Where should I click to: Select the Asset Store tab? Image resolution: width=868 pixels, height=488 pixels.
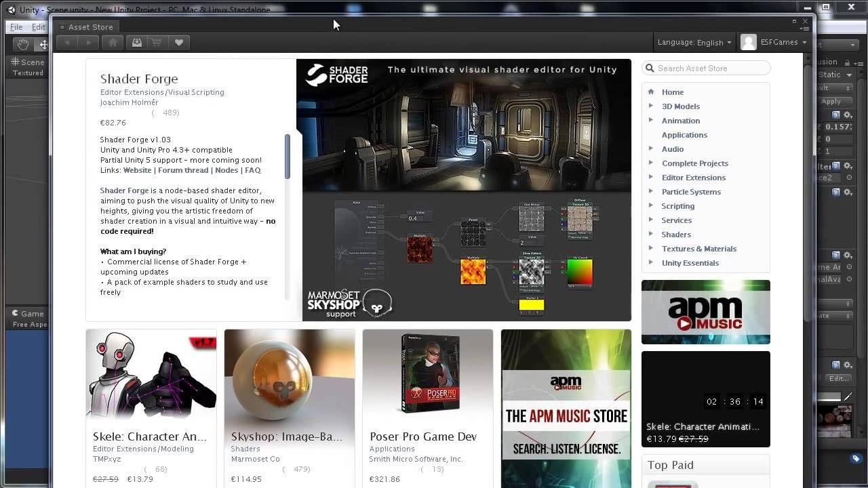click(86, 27)
